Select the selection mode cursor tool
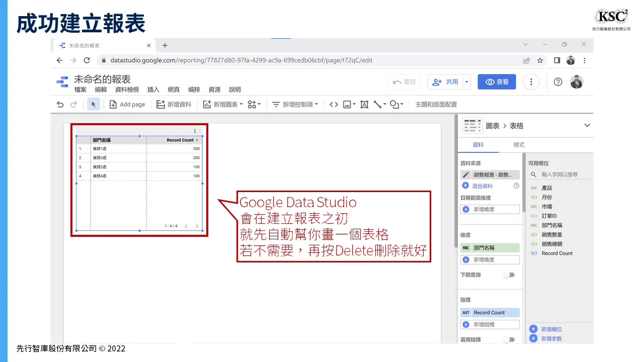Screen dimensions: 644x362 pos(93,105)
